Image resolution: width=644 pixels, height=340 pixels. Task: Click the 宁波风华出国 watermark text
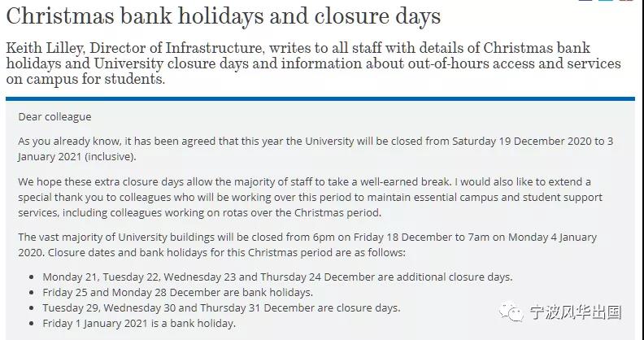576,312
